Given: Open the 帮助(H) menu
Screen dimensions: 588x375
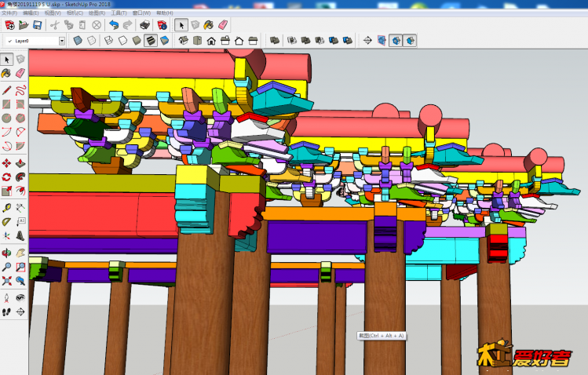Looking at the screenshot, I should (x=165, y=13).
